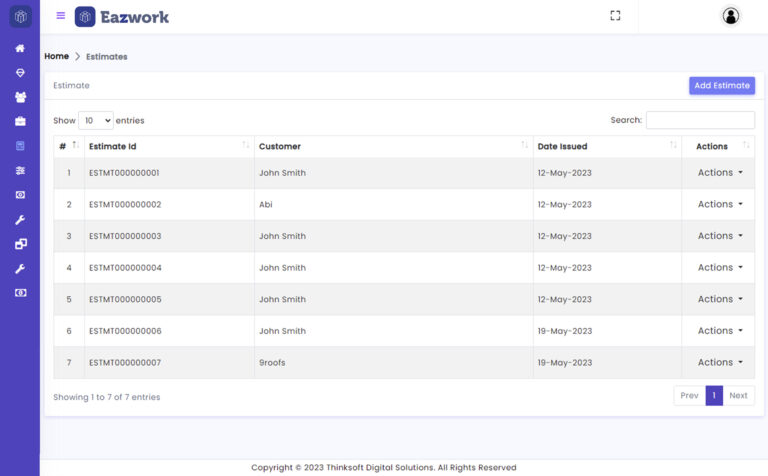The width and height of the screenshot is (768, 476).
Task: Click 'Showing 1 to 7 of 7 entries'
Action: point(106,397)
